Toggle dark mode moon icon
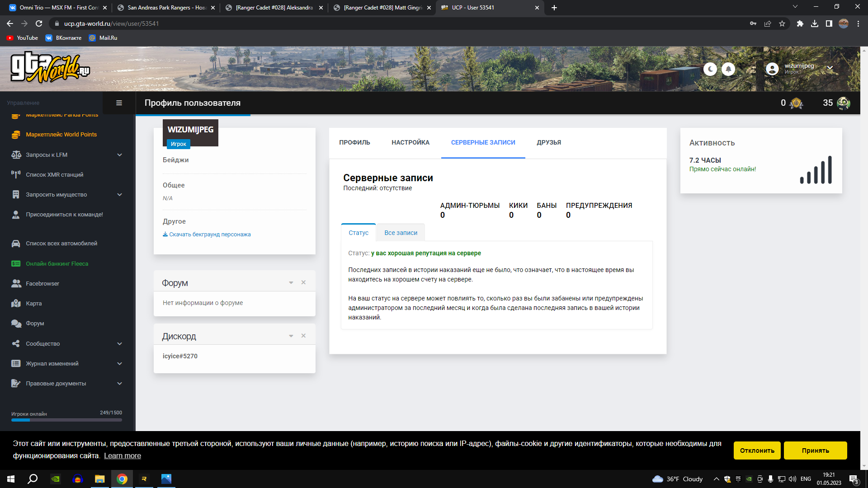Viewport: 868px width, 488px height. 710,69
